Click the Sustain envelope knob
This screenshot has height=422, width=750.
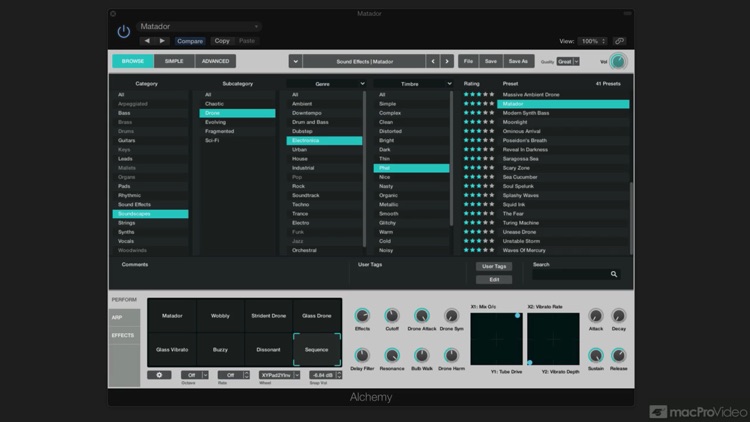coord(596,355)
